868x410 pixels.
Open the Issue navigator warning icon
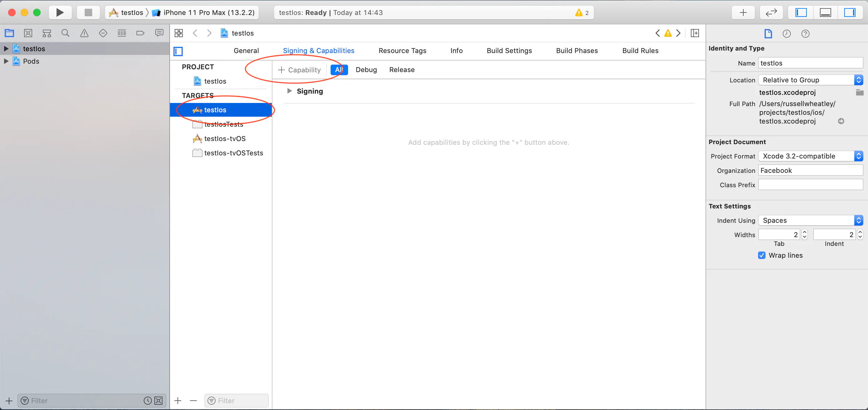point(84,33)
